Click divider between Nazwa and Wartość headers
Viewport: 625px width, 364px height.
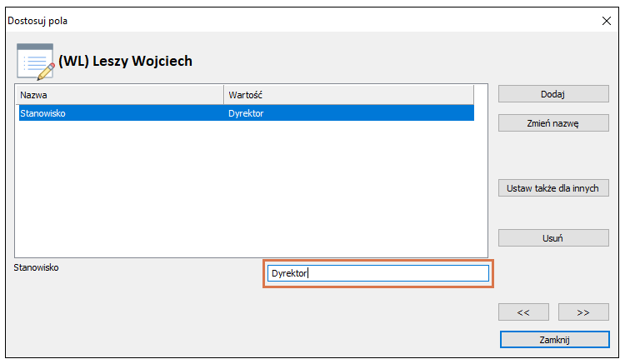pos(224,95)
